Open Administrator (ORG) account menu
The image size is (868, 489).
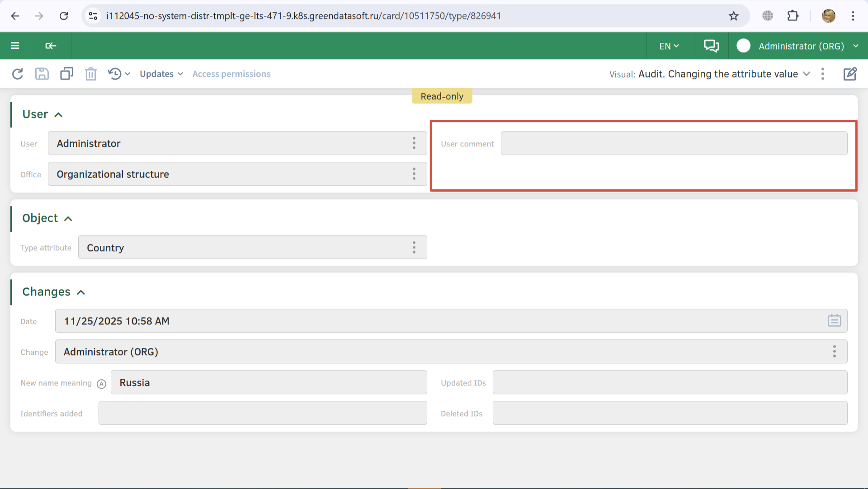[x=801, y=46]
